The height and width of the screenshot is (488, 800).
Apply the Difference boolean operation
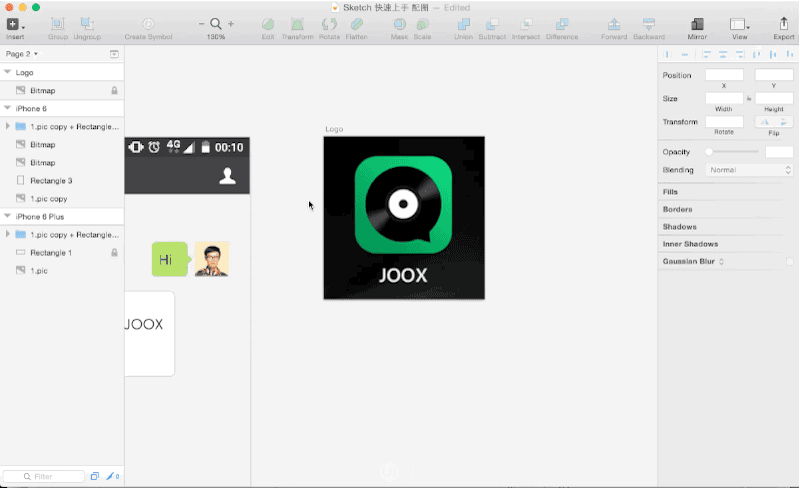(562, 24)
